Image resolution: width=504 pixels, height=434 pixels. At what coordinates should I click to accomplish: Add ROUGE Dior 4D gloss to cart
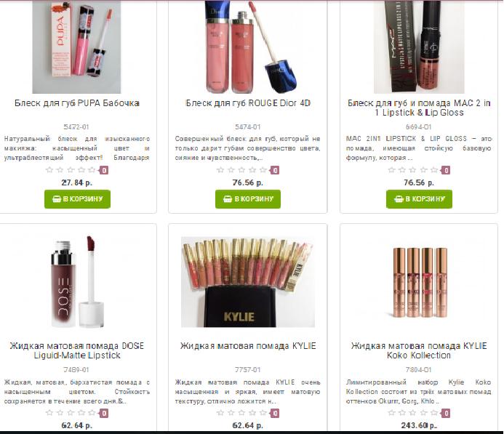248,199
